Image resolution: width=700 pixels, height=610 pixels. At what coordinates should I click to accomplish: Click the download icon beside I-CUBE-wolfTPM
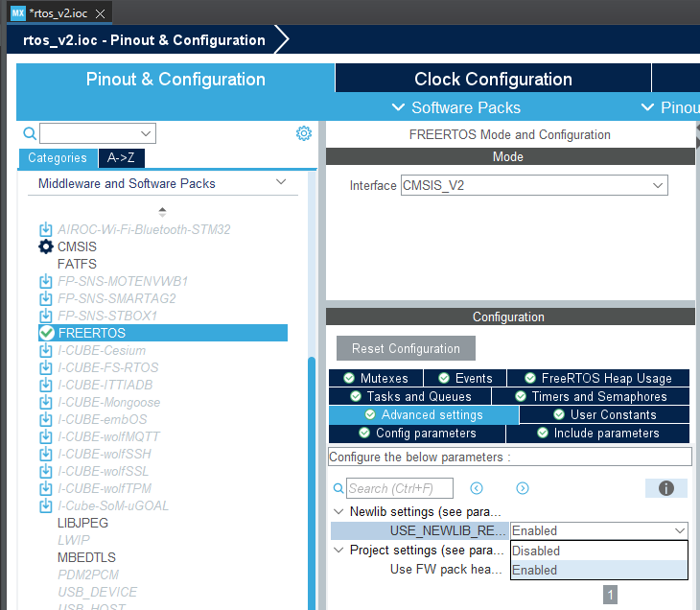tap(45, 488)
